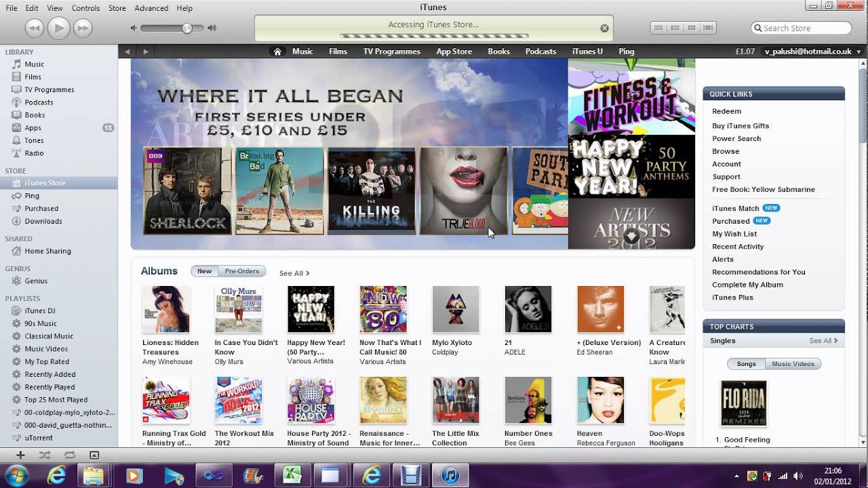The width and height of the screenshot is (868, 488).
Task: Select the New albums toggle
Action: click(x=204, y=271)
